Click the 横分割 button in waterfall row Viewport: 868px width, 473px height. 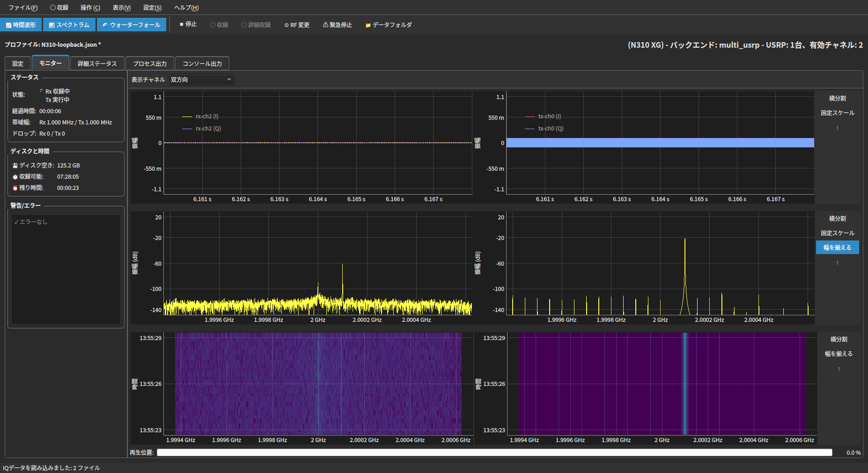pos(839,339)
